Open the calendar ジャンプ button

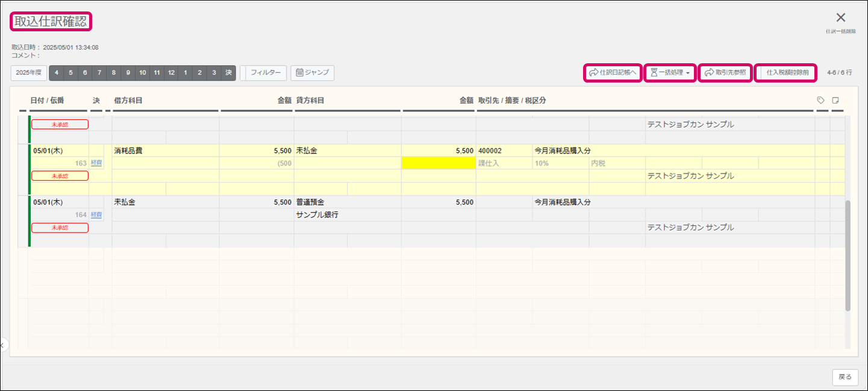click(x=312, y=73)
